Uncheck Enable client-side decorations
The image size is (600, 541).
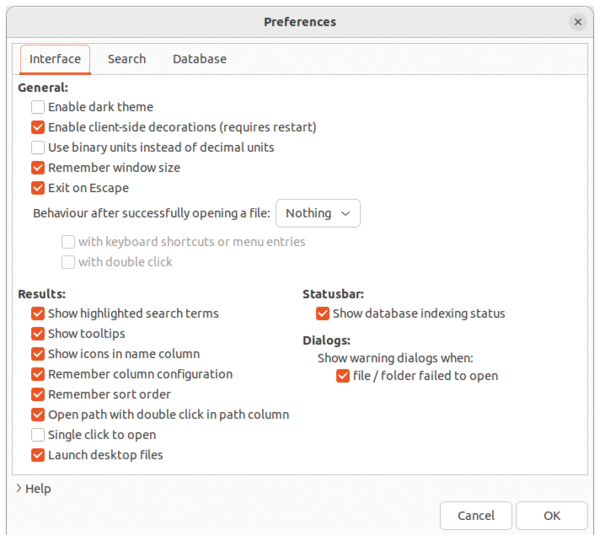tap(38, 127)
